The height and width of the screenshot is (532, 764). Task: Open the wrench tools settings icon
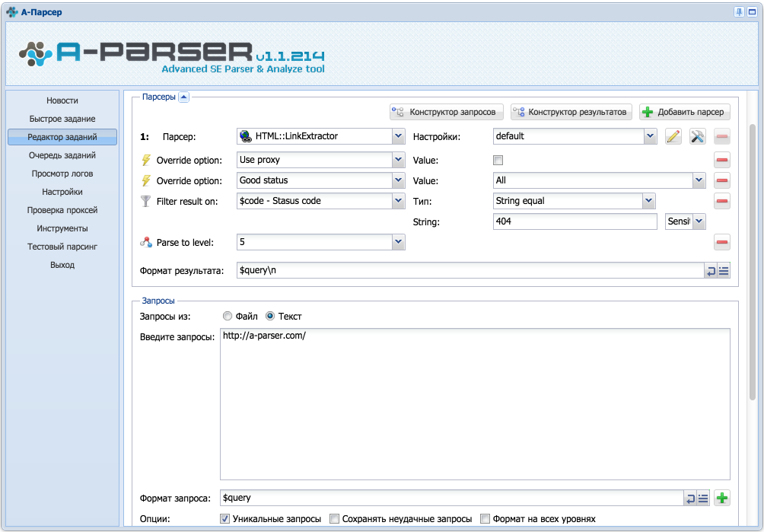[x=697, y=136]
